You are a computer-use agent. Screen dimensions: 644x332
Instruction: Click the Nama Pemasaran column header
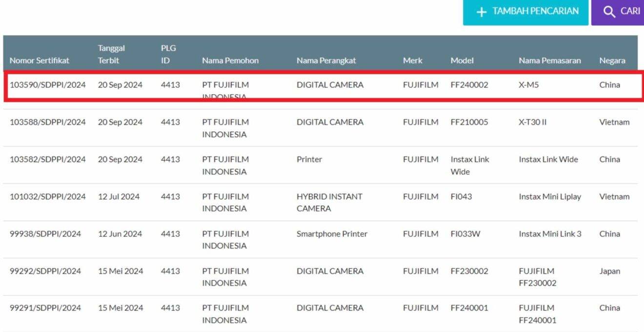pyautogui.click(x=550, y=61)
